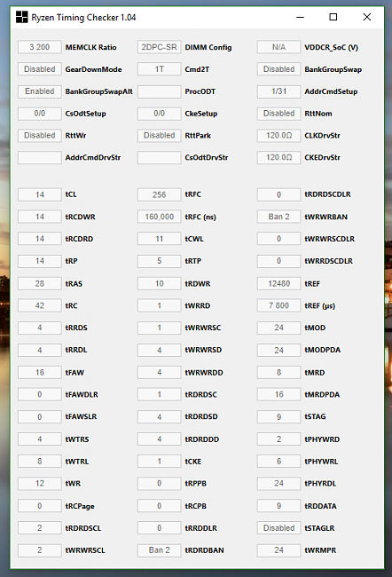This screenshot has width=392, height=577.
Task: Click the tPHYWRD 2 field
Action: 278,439
